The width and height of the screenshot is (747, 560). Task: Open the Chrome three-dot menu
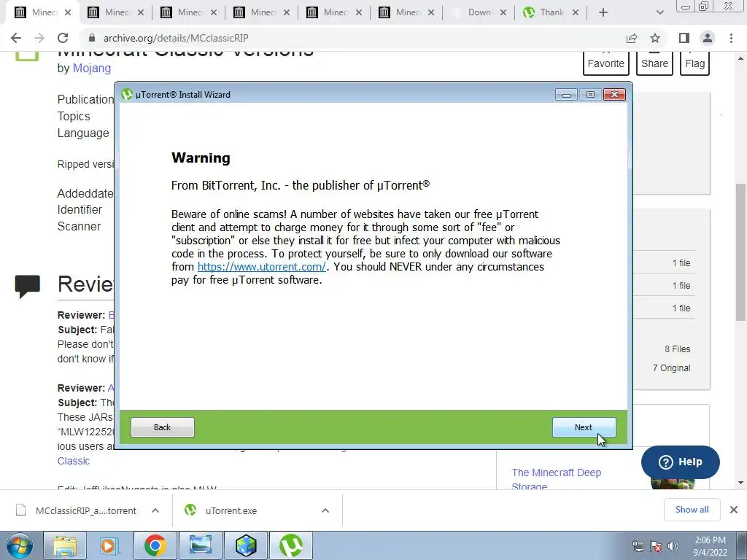[x=731, y=38]
